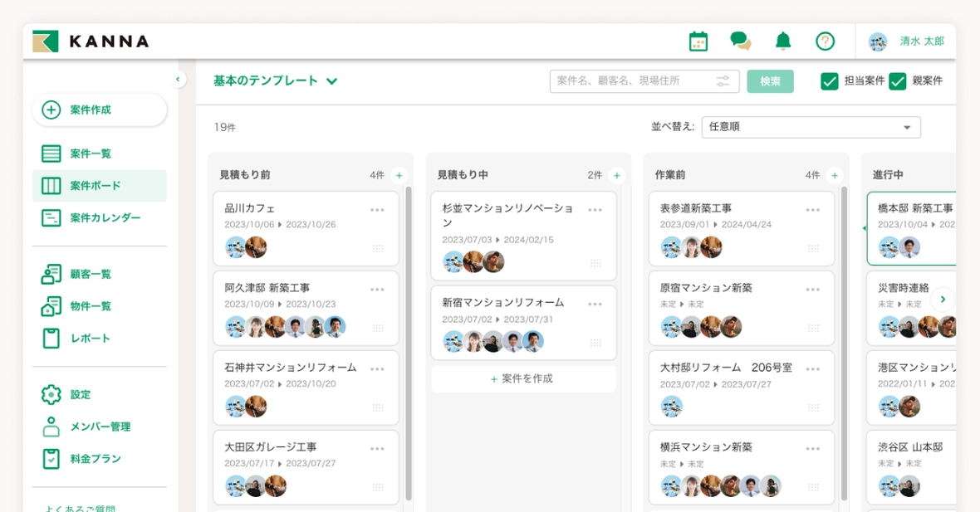Open 物件一覧 in the sidebar

pos(100,306)
